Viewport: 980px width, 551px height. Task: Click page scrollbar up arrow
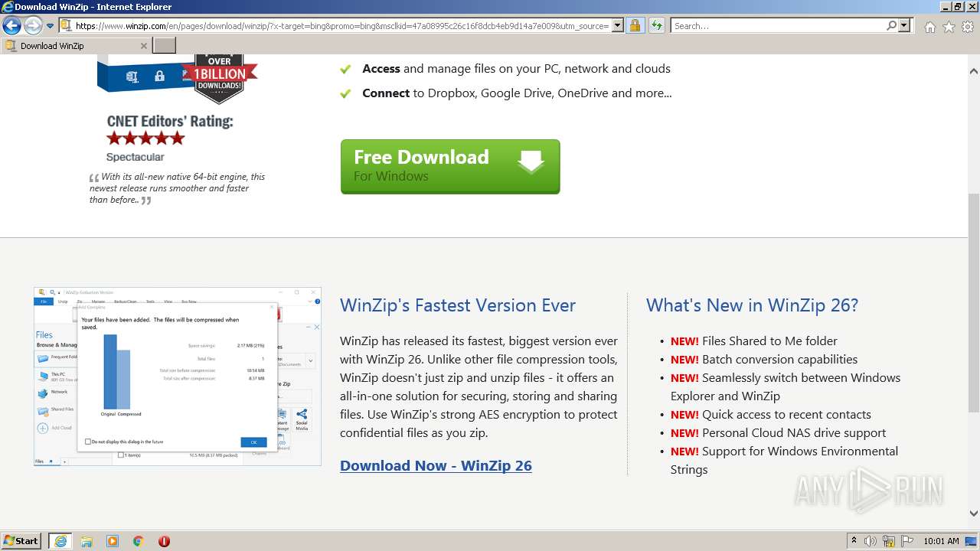974,71
